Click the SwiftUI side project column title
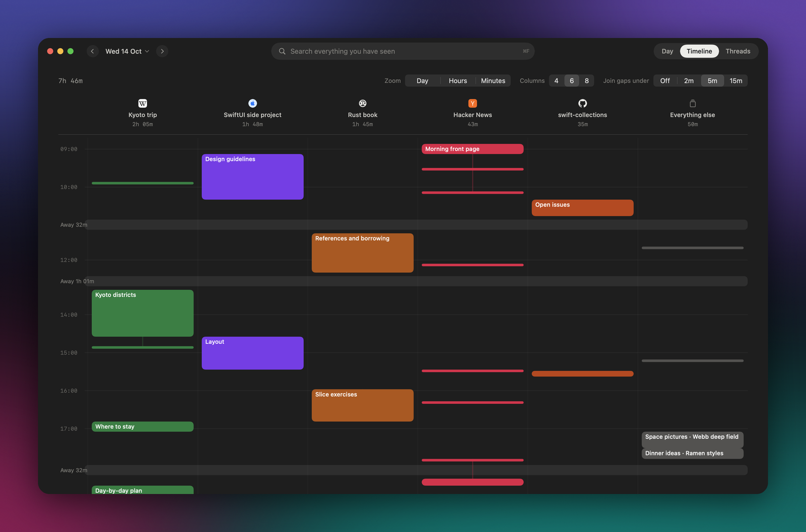Viewport: 806px width, 532px height. (x=252, y=115)
